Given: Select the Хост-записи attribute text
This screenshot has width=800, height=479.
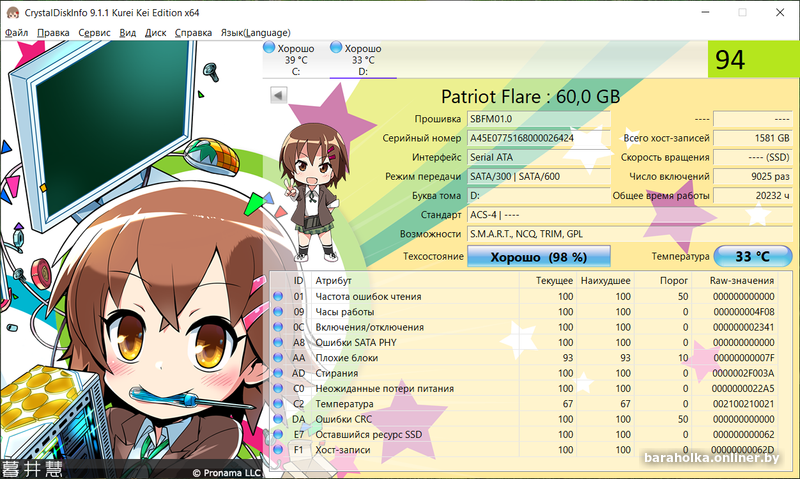Looking at the screenshot, I should click(x=342, y=449).
